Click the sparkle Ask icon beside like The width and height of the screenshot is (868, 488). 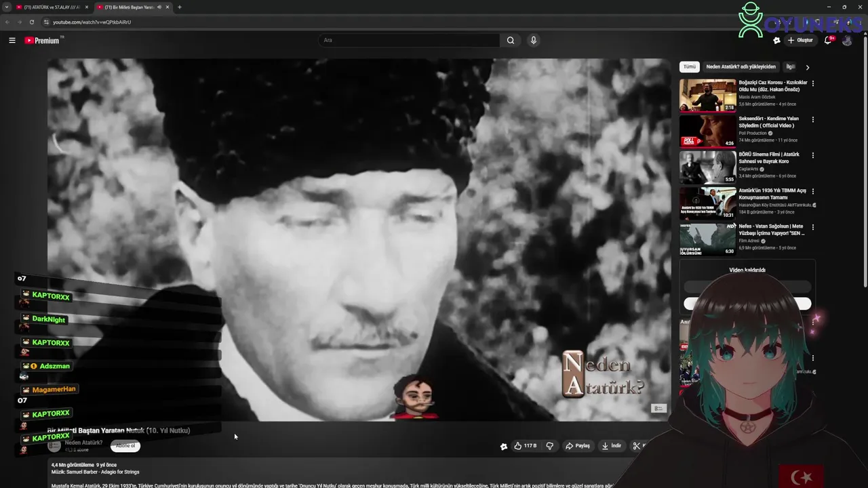click(x=503, y=446)
